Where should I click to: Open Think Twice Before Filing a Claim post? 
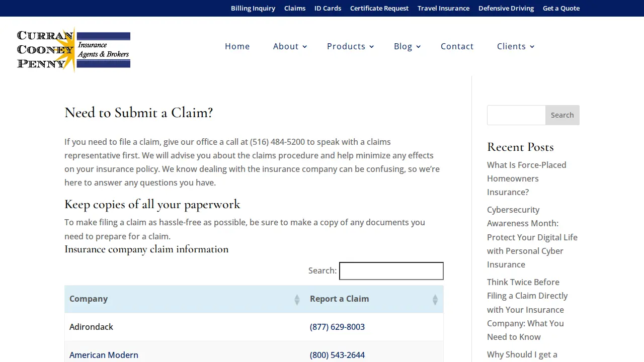(527, 309)
